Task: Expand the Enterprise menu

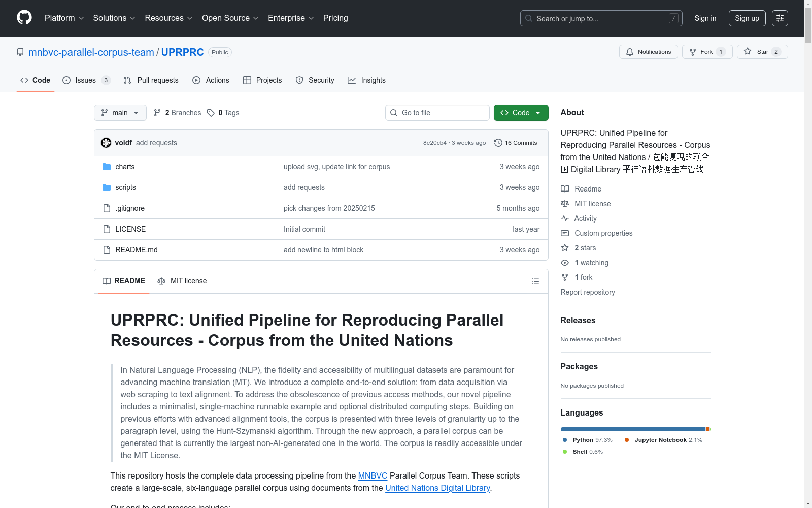Action: tap(291, 18)
